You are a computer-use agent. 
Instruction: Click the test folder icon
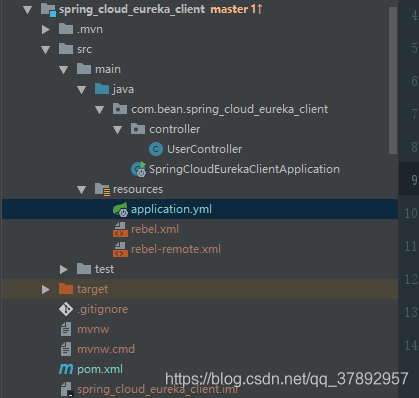point(84,269)
